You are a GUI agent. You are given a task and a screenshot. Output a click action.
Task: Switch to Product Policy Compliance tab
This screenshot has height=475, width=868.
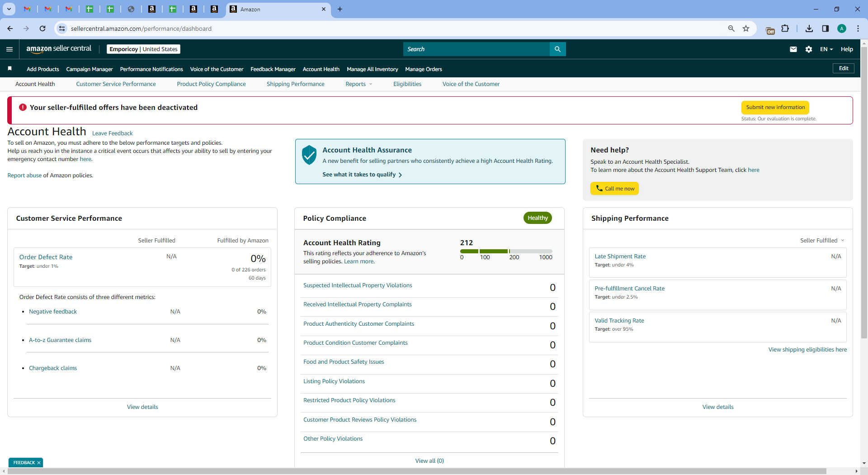(211, 84)
